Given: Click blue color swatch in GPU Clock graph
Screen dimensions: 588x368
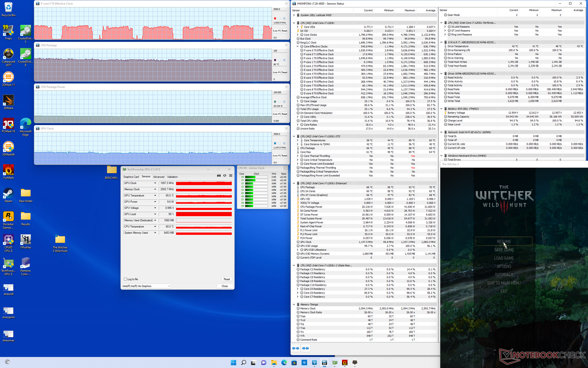Looking at the screenshot, I should pos(275,143).
